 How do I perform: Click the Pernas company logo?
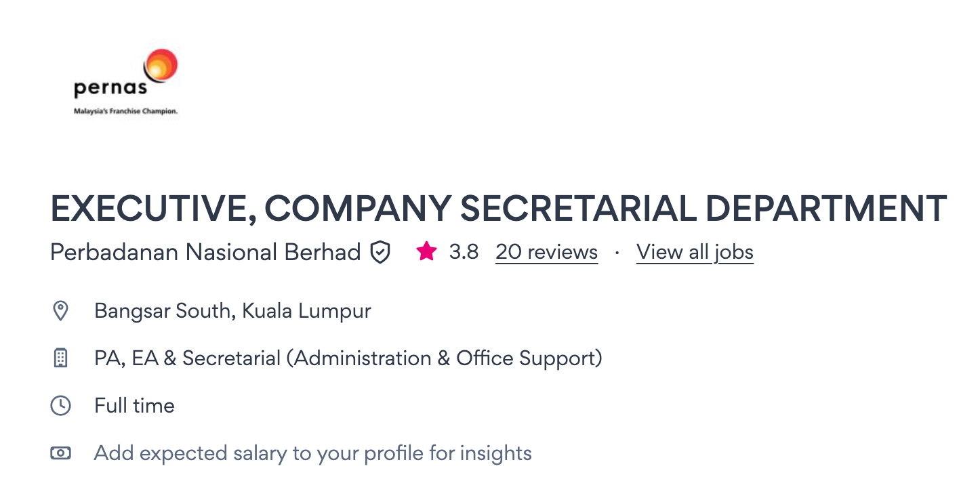125,83
